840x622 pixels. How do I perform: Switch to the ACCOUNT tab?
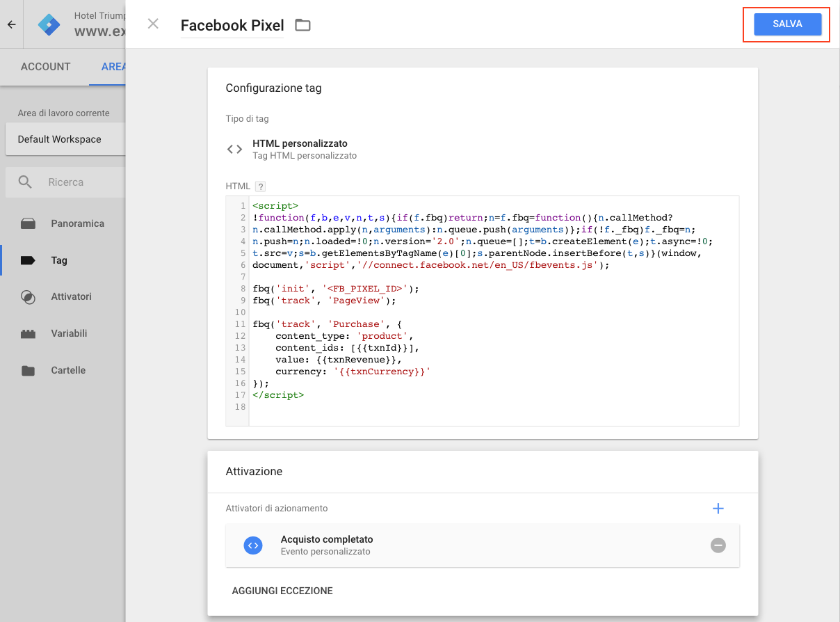45,67
